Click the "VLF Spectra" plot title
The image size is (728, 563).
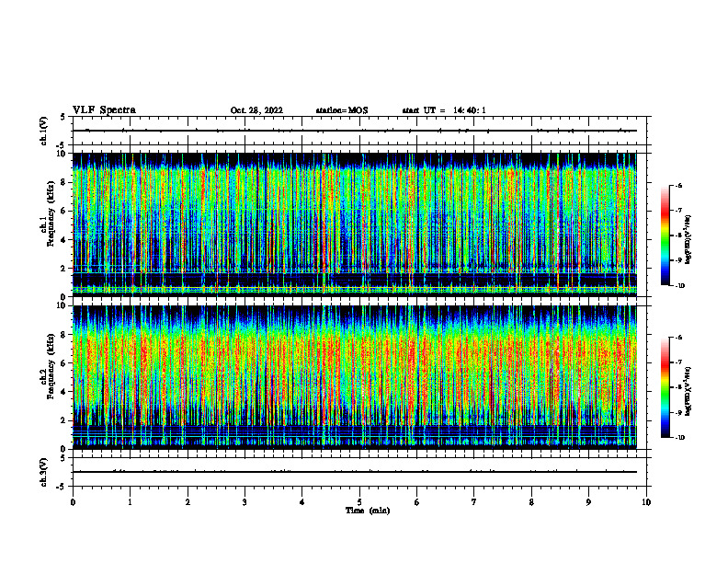(104, 110)
